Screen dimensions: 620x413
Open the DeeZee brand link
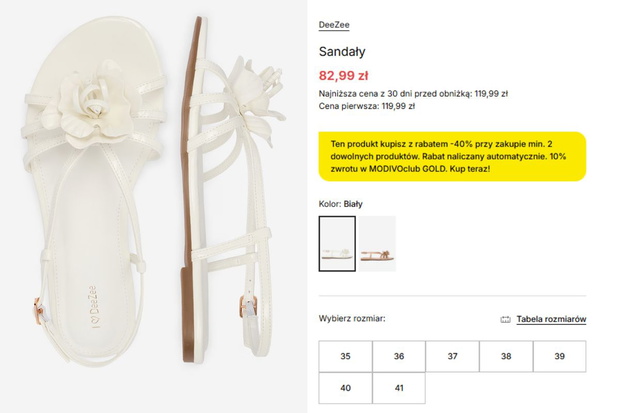334,25
